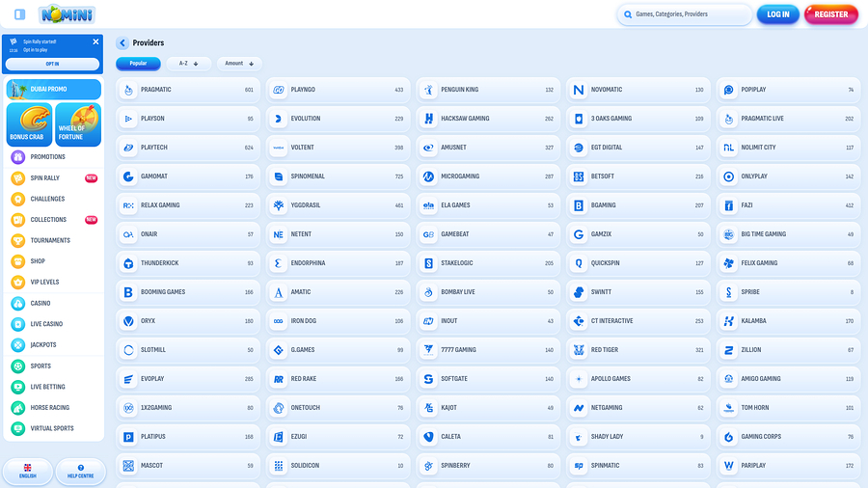Toggle the sidebar collapse icon
The width and height of the screenshot is (868, 488).
[19, 14]
